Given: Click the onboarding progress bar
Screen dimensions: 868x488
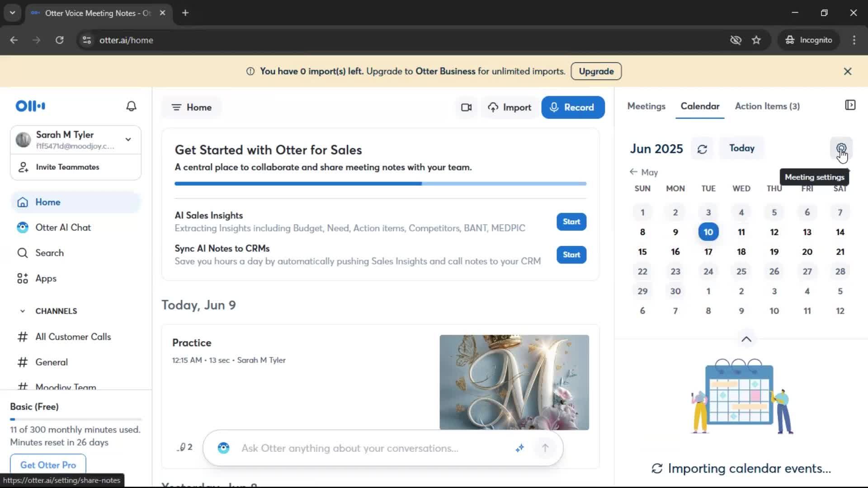Looking at the screenshot, I should click(x=381, y=183).
